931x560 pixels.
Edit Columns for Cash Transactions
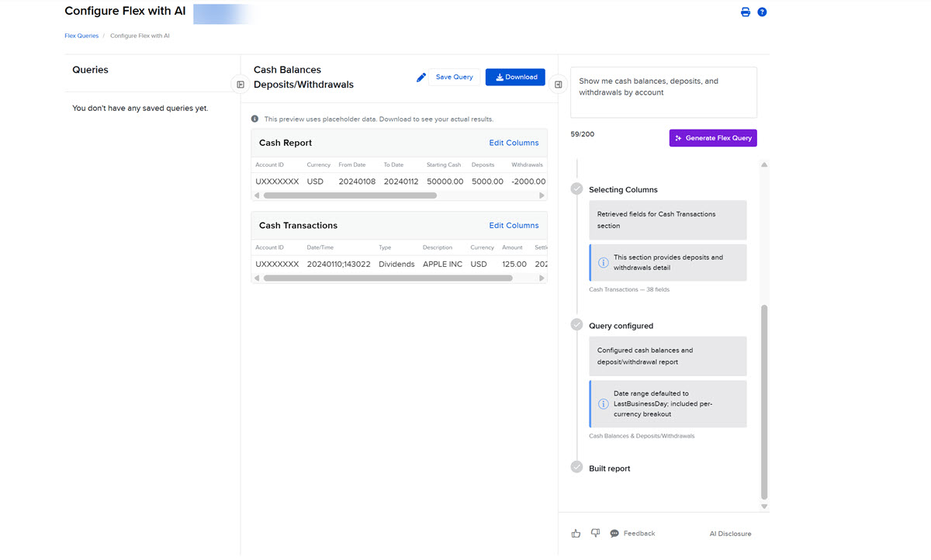(x=514, y=225)
